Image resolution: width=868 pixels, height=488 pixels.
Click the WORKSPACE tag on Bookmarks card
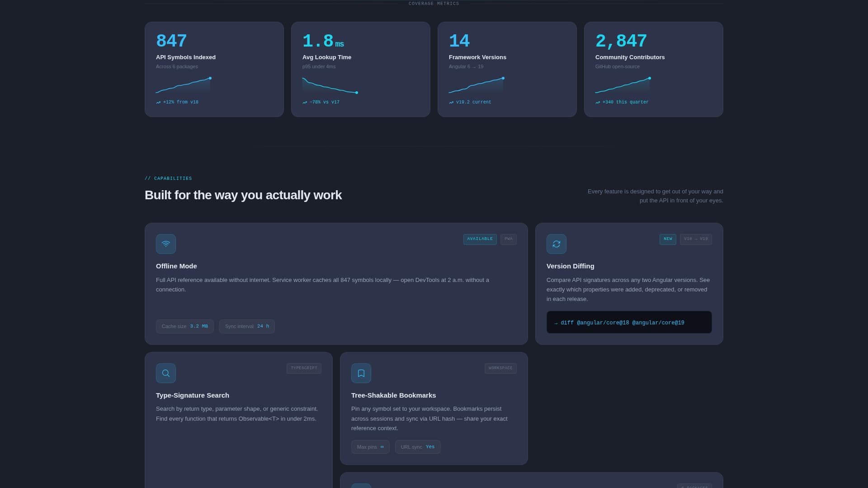[500, 368]
